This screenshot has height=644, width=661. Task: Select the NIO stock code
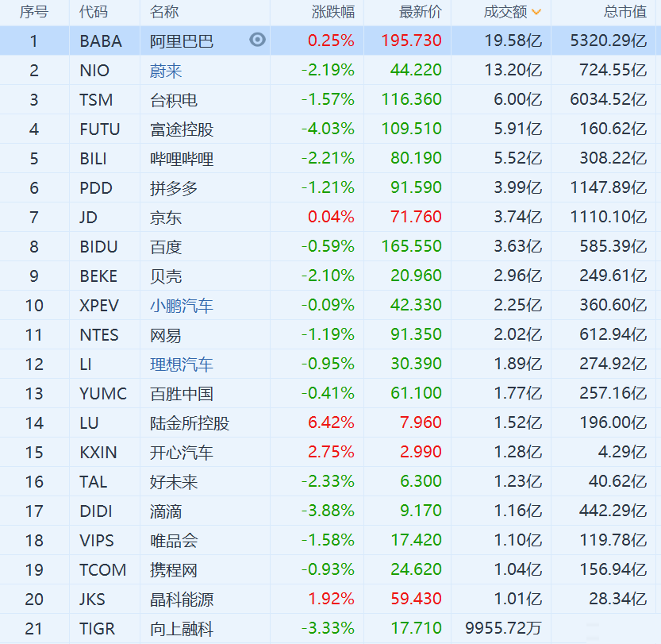tap(94, 71)
